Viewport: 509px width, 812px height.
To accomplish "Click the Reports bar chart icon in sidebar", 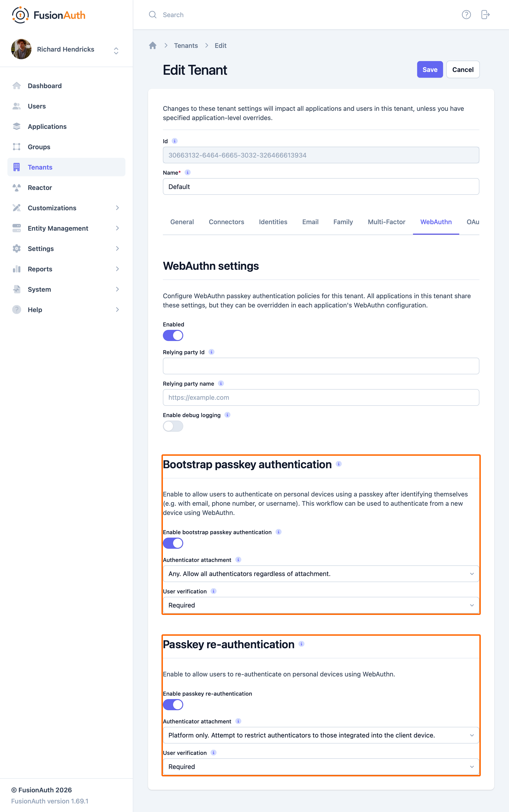I will coord(16,269).
